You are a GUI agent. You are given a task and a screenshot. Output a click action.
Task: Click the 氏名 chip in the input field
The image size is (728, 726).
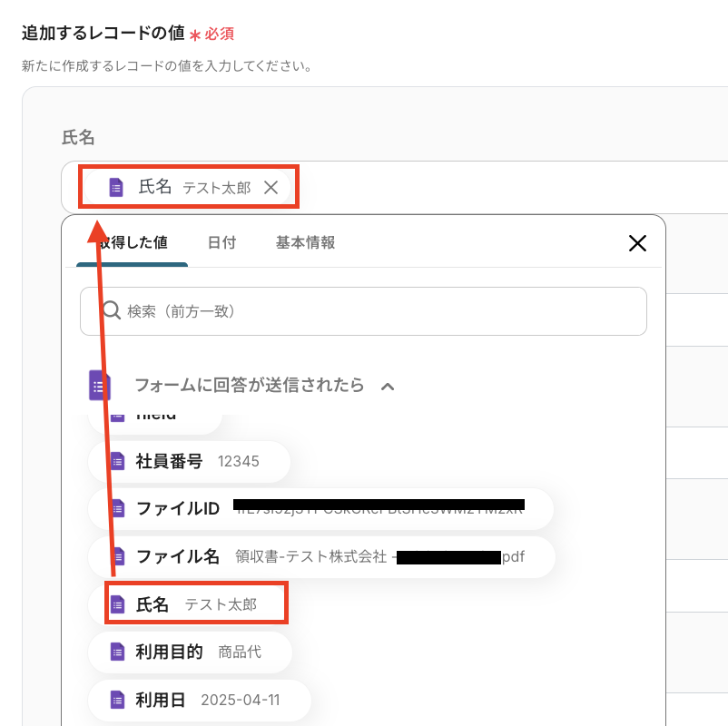pos(182,188)
